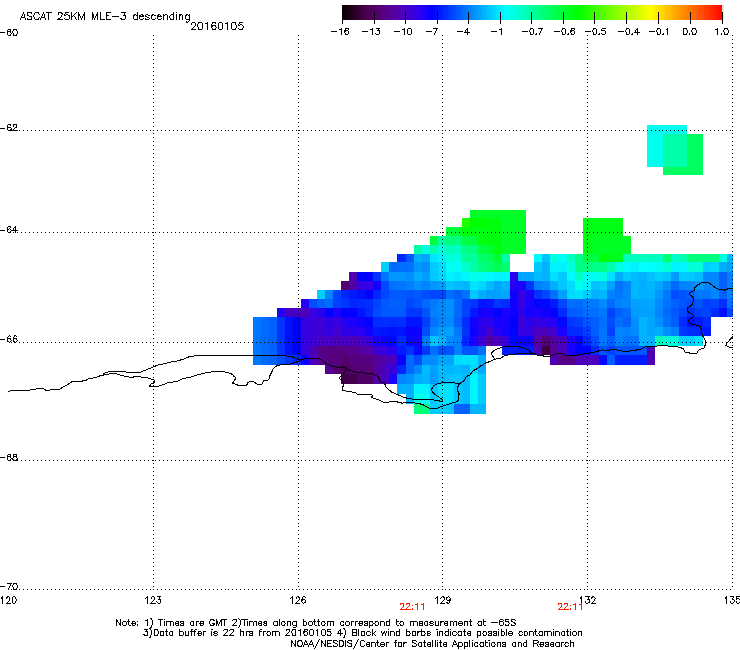This screenshot has width=740, height=650.
Task: Click the note line starting '3)Data buffer is 22 hrs'
Action: pos(362,633)
